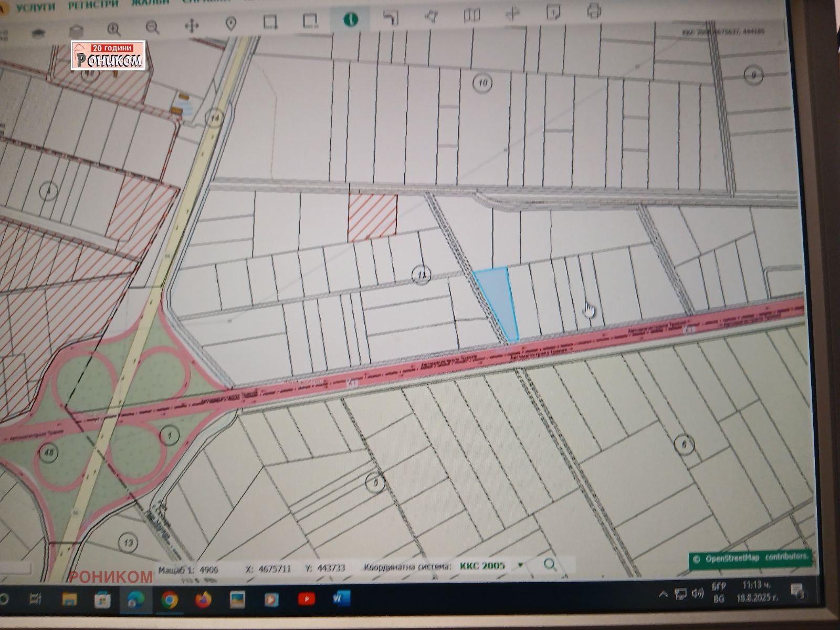The width and height of the screenshot is (840, 630).
Task: Switch keyboard language БГР indicator
Action: (719, 592)
